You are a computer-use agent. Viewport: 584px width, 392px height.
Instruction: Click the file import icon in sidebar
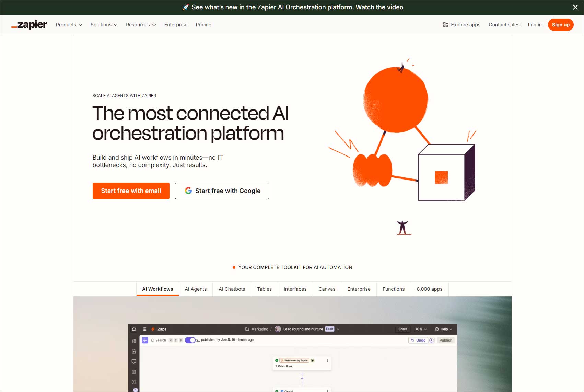point(134,351)
